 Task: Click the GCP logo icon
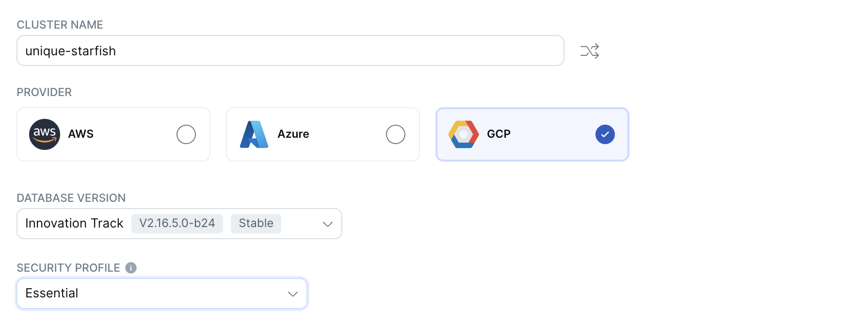tap(463, 134)
